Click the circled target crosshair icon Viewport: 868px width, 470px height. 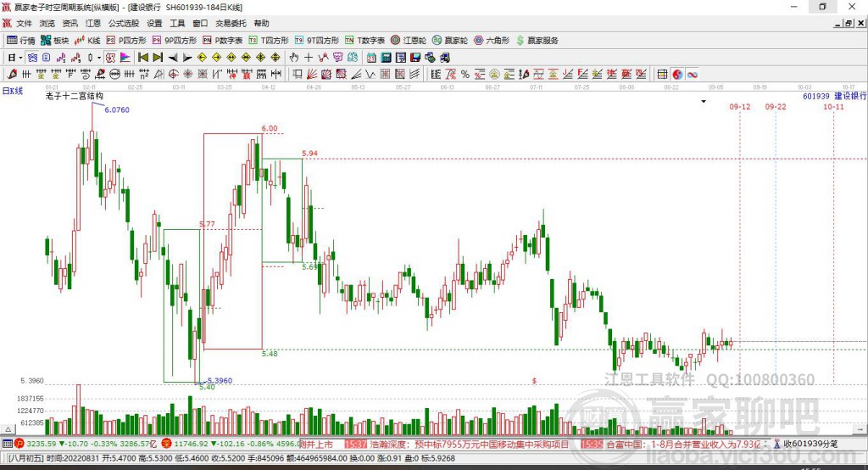point(173,75)
